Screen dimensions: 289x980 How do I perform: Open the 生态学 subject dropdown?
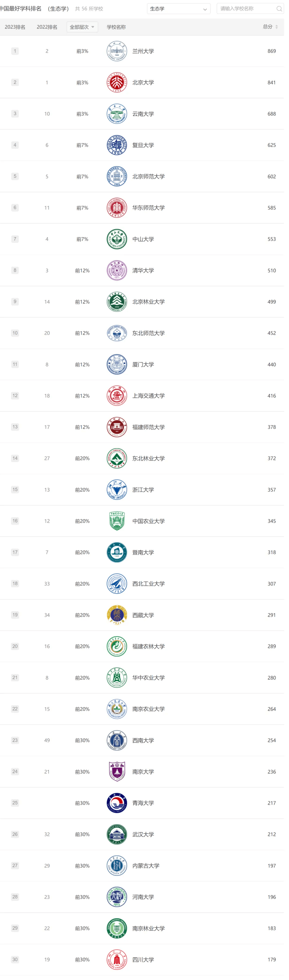tap(178, 9)
